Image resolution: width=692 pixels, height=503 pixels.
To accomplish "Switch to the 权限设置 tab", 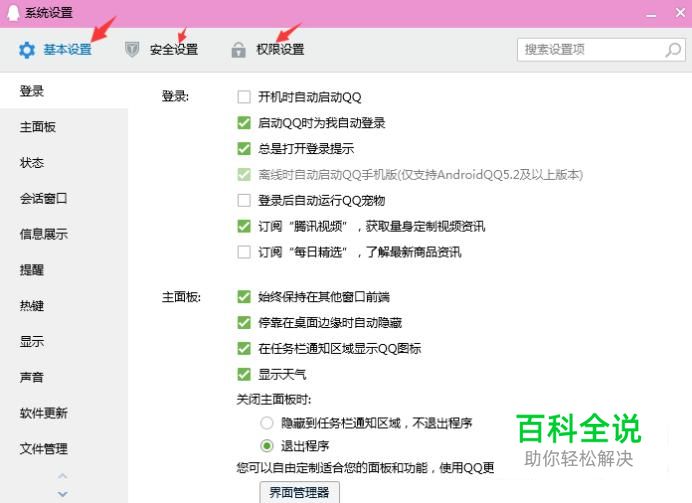I will point(280,49).
